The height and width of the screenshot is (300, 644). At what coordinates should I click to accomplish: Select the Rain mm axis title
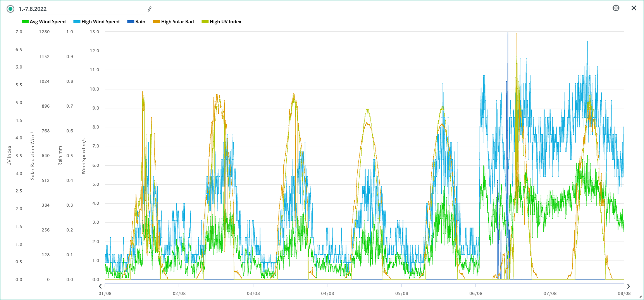point(60,156)
